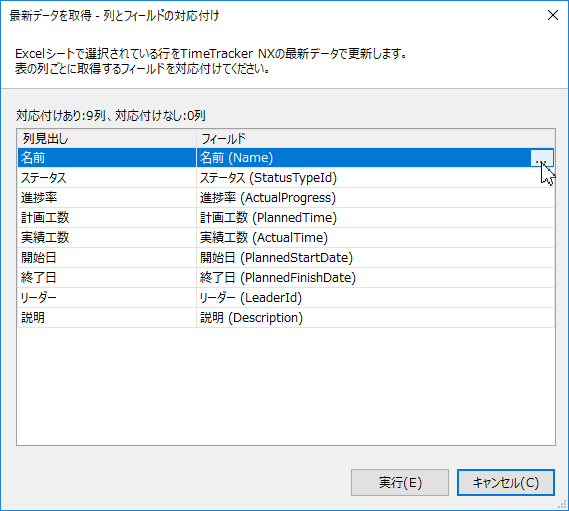Screen dimensions: 569x511
Task: Click the StatusTypeId field cell
Action: click(376, 178)
